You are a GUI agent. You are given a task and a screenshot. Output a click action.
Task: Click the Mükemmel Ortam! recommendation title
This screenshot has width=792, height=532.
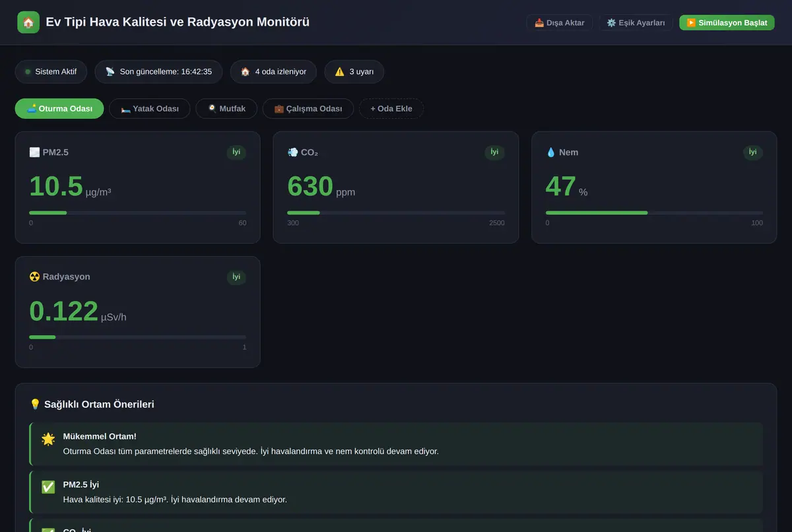click(x=100, y=436)
